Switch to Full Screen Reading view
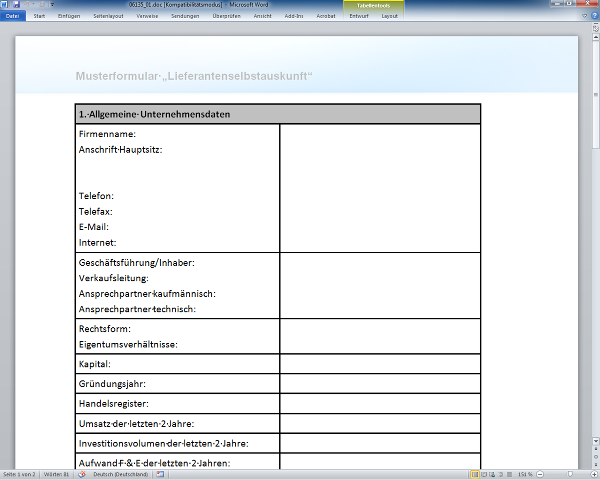 [x=484, y=474]
